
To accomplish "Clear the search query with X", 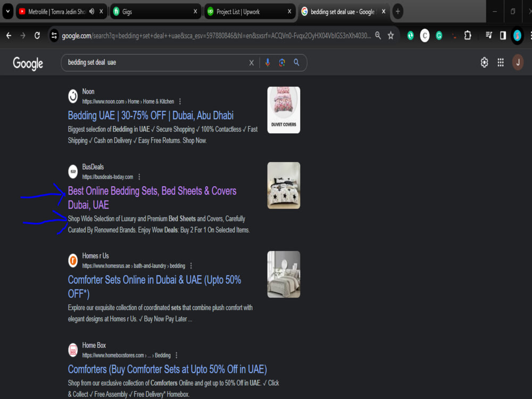I will tap(252, 63).
